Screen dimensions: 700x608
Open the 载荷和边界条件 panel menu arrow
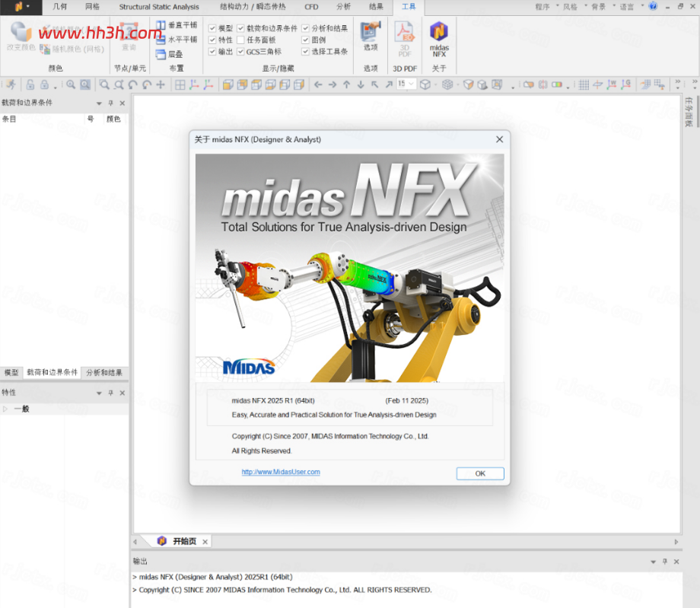(99, 103)
